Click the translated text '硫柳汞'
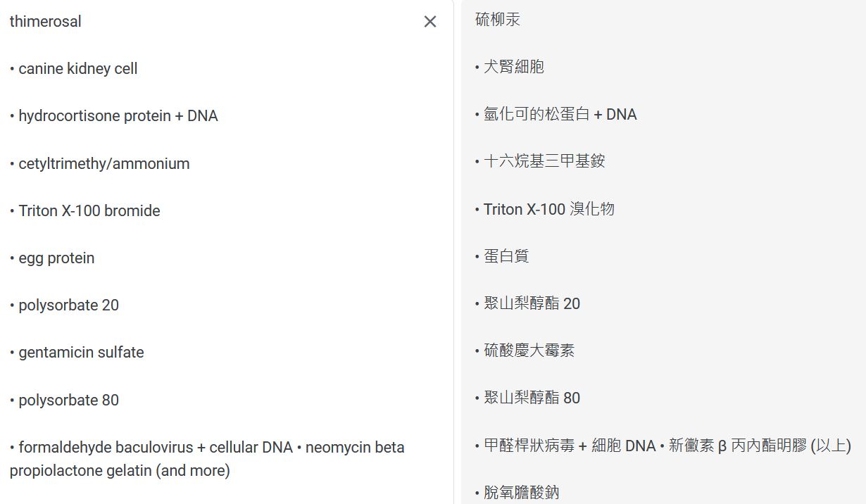866x504 pixels. click(x=498, y=20)
